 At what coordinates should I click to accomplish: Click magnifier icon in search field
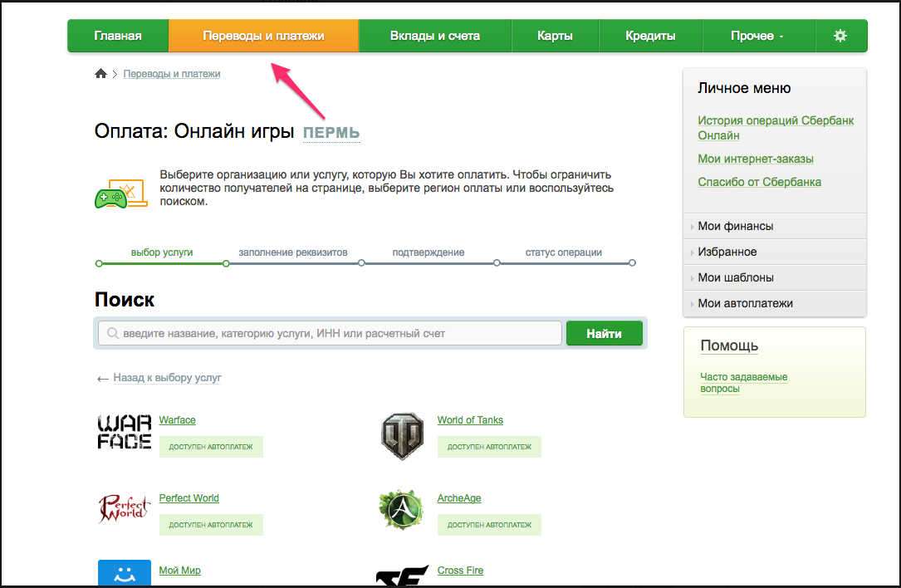[113, 333]
